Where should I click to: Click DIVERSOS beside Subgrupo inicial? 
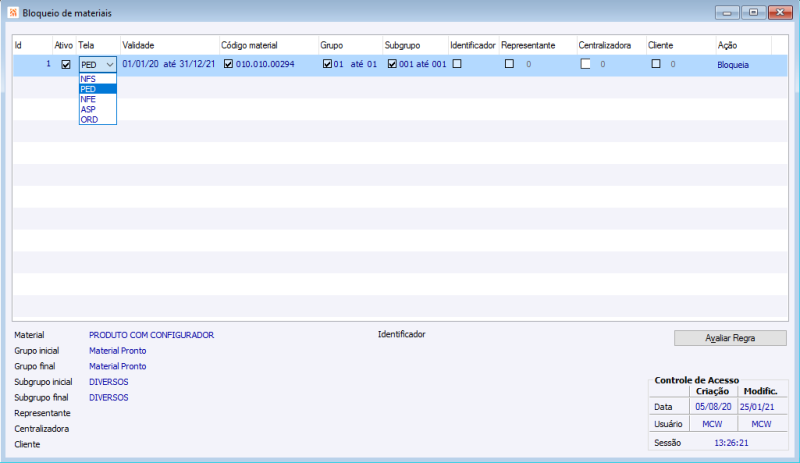click(x=109, y=382)
